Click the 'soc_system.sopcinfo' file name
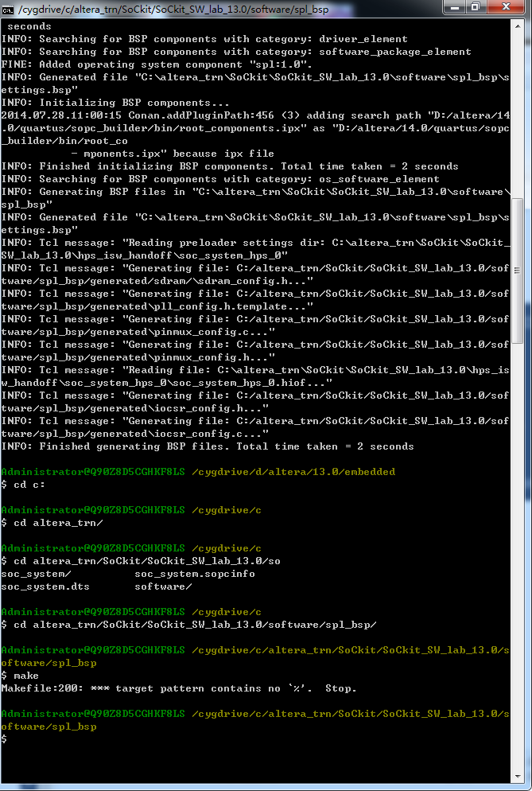The width and height of the screenshot is (532, 791). pyautogui.click(x=195, y=574)
